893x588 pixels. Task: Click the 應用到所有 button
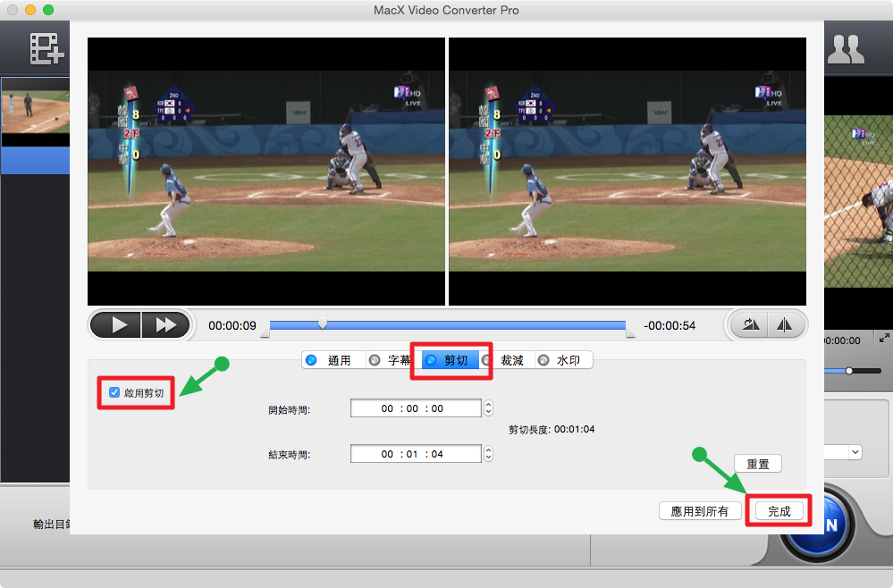pyautogui.click(x=699, y=511)
